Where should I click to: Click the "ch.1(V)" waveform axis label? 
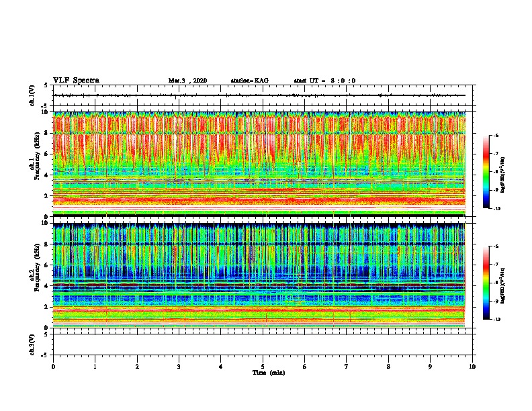point(32,95)
